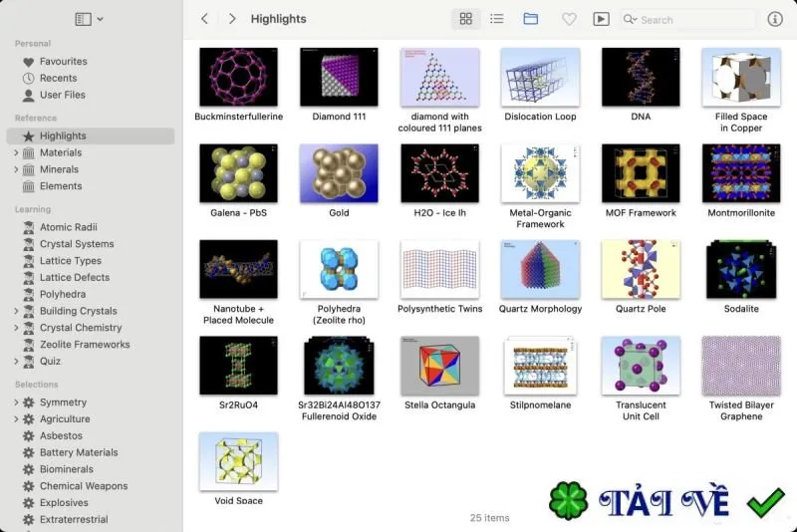Image resolution: width=797 pixels, height=532 pixels.
Task: Switch to list view
Action: pyautogui.click(x=496, y=19)
